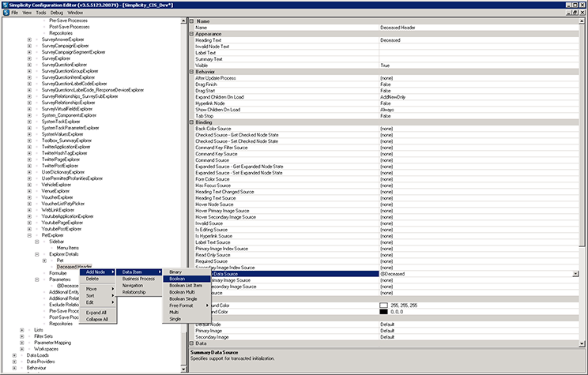Choose Single in the submenu

[x=187, y=319]
